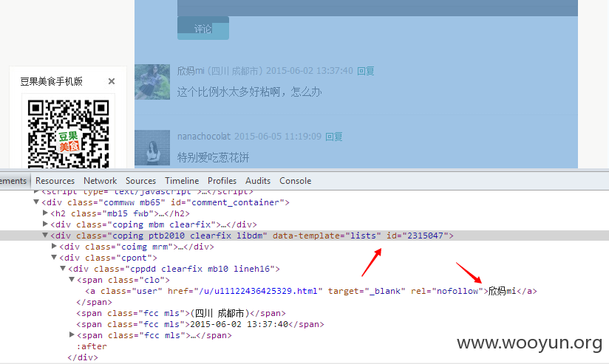609x364 pixels.
Task: Click comment text 这个比例水太多好粘啊，怎么办
Action: [x=249, y=92]
